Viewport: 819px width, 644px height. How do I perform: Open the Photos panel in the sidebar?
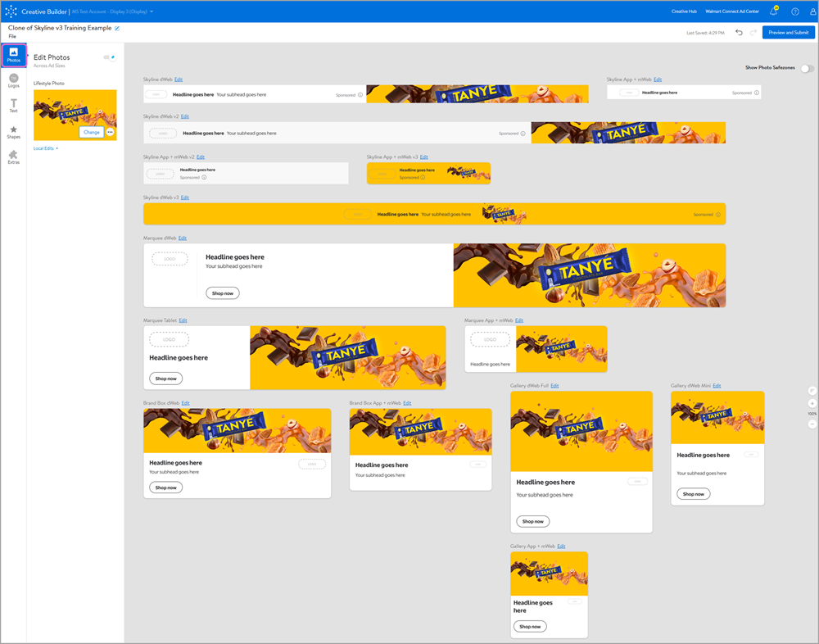(14, 56)
